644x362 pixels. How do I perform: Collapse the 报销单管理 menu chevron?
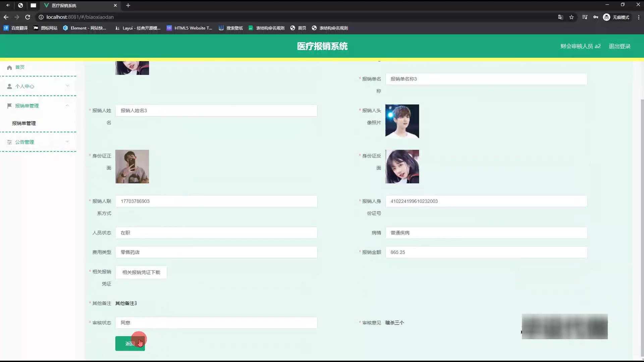point(67,105)
